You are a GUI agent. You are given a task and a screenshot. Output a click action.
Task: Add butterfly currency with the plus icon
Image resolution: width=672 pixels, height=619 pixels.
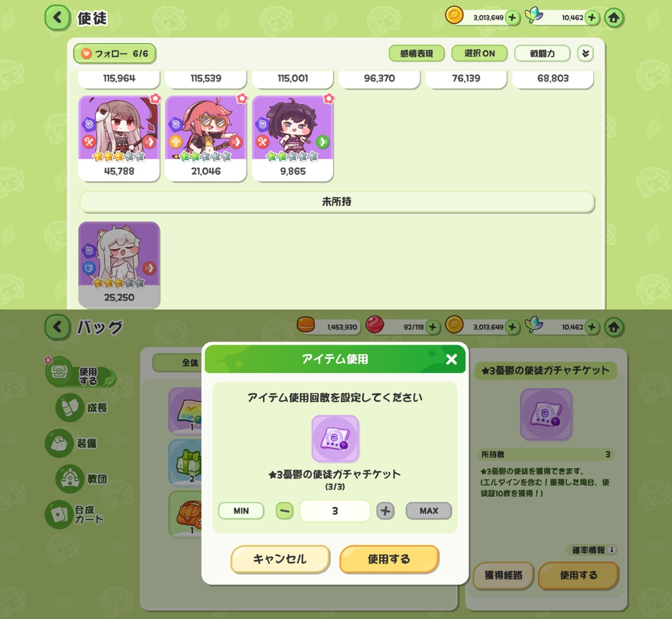coord(592,18)
